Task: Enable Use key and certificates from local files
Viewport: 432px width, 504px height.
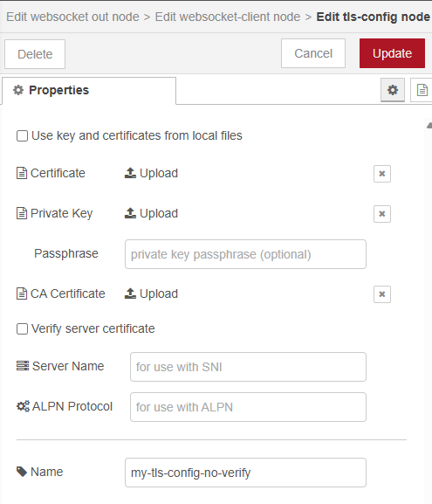Action: 22,135
